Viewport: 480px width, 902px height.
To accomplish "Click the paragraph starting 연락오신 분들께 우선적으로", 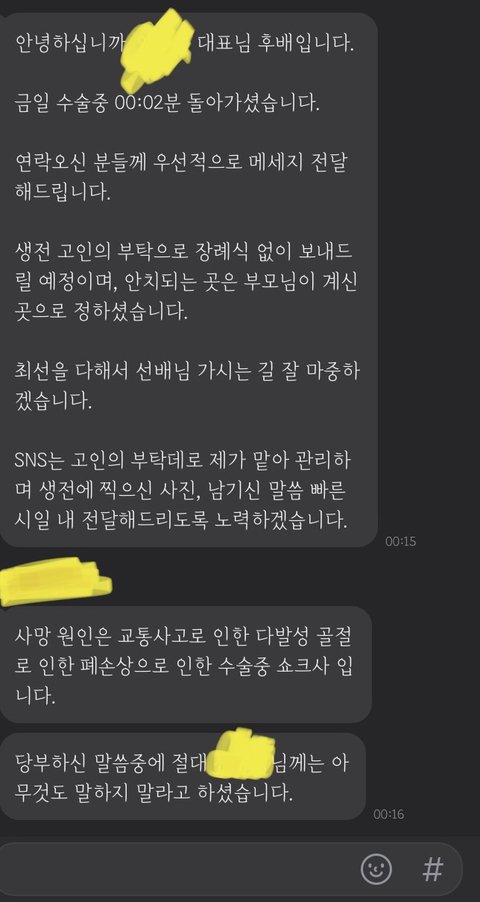I will click(x=181, y=177).
